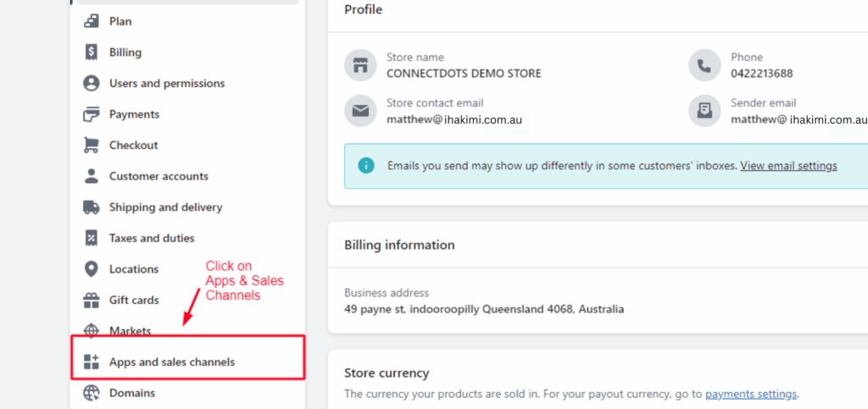Image resolution: width=868 pixels, height=409 pixels.
Task: Click the Locations pin icon
Action: click(x=92, y=269)
